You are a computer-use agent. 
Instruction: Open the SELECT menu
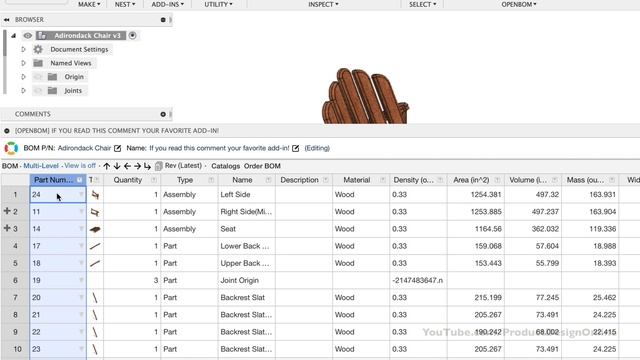[x=422, y=4]
